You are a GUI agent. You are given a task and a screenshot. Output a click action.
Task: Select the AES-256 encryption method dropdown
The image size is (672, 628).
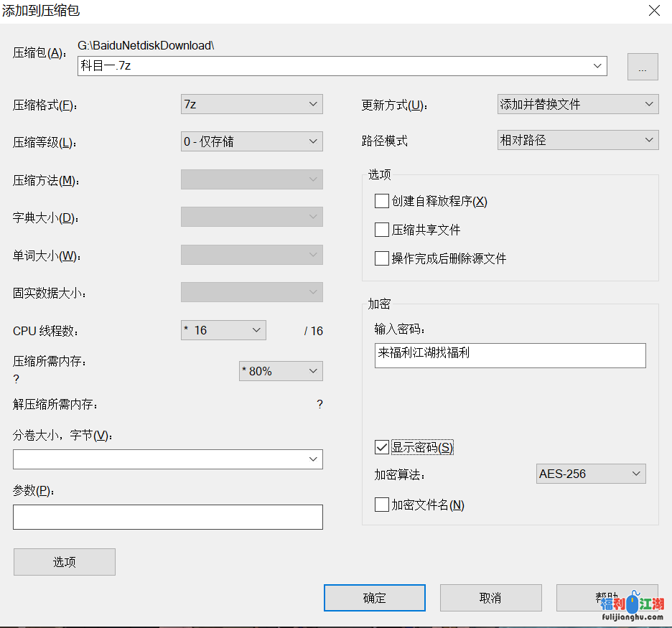590,474
